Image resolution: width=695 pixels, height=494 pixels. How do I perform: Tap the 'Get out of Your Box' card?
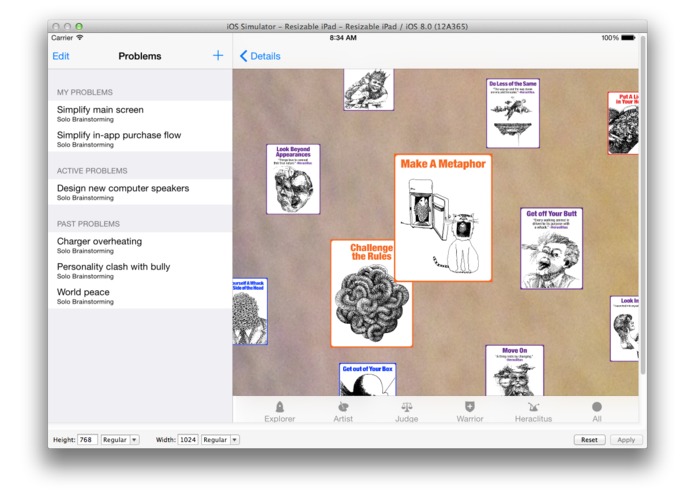coord(367,379)
